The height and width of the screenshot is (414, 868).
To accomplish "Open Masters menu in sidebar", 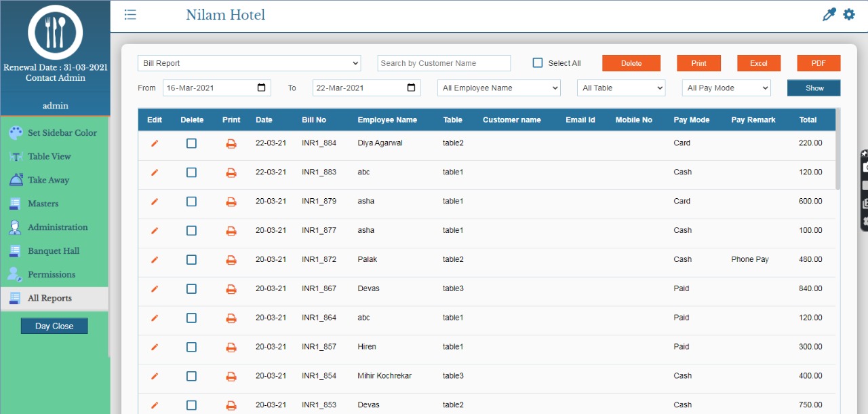I will click(54, 204).
